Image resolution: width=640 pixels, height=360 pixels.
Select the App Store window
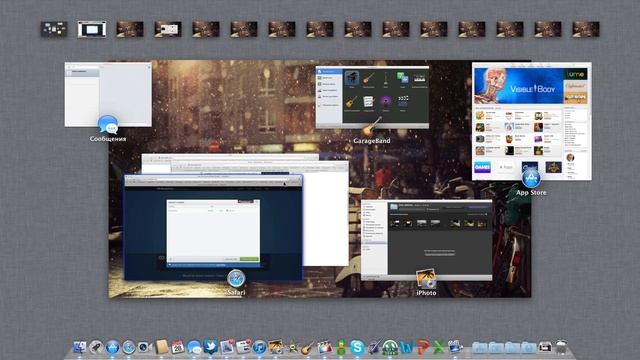point(532,121)
